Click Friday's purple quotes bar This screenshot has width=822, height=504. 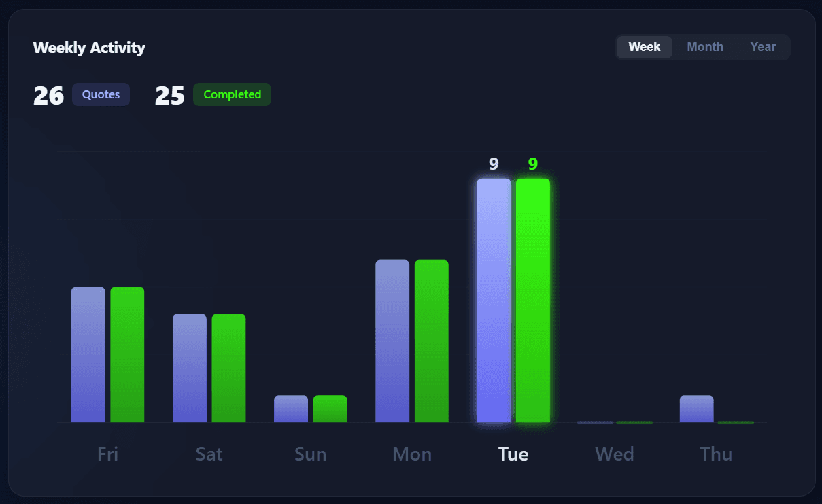click(88, 355)
